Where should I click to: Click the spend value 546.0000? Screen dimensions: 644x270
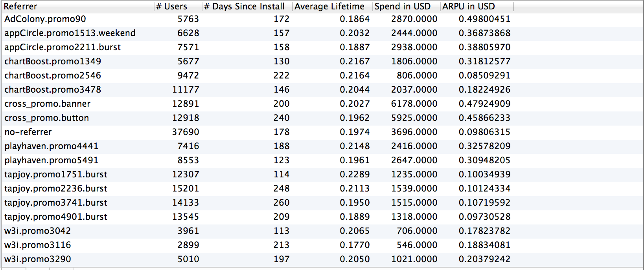(417, 245)
